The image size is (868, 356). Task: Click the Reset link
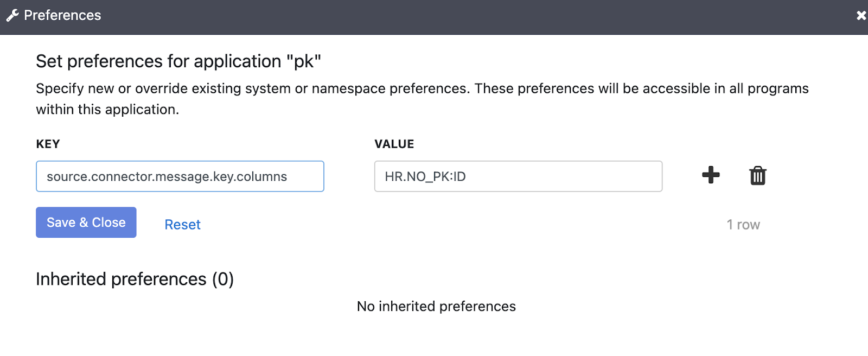point(182,225)
